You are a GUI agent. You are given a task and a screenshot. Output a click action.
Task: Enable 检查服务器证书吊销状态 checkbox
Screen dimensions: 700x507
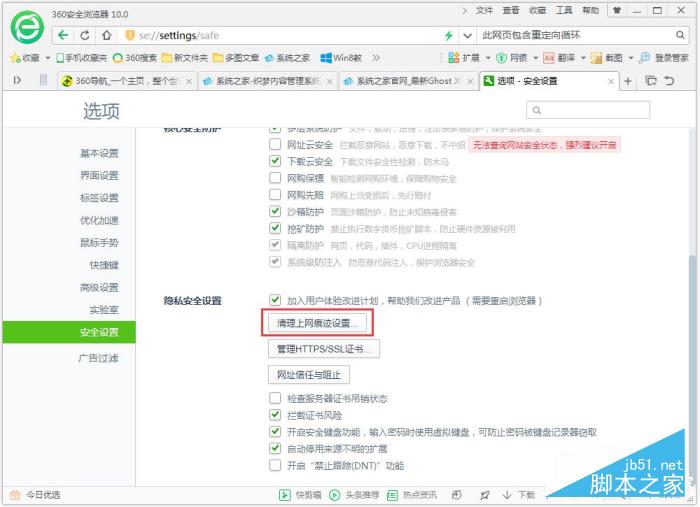click(x=275, y=398)
